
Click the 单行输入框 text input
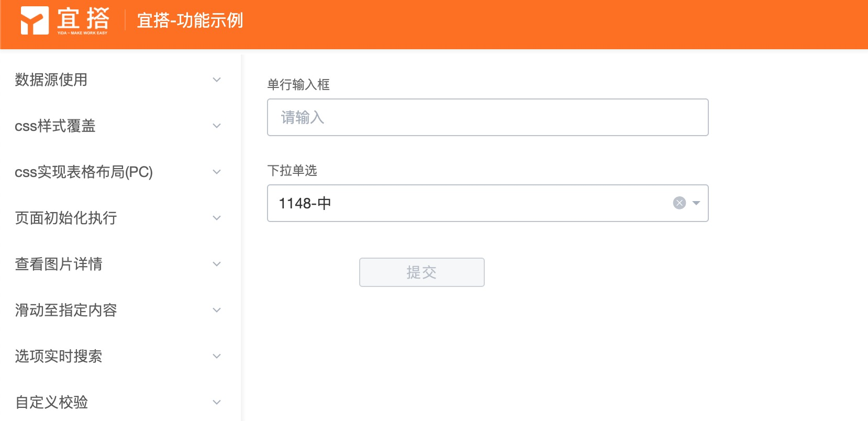click(x=487, y=117)
